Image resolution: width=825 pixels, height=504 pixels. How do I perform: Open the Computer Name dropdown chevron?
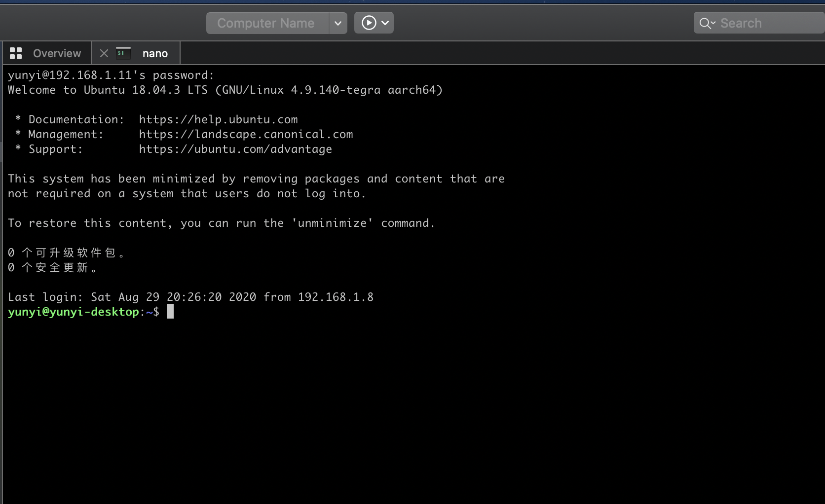338,23
